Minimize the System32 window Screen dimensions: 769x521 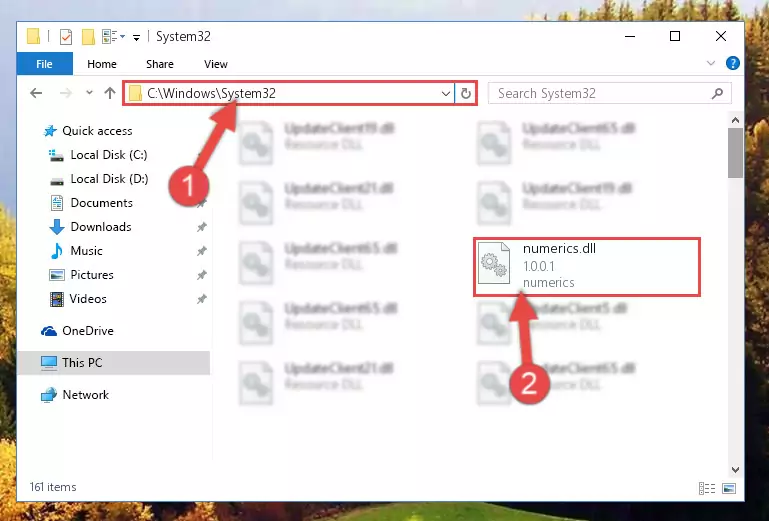tap(630, 36)
